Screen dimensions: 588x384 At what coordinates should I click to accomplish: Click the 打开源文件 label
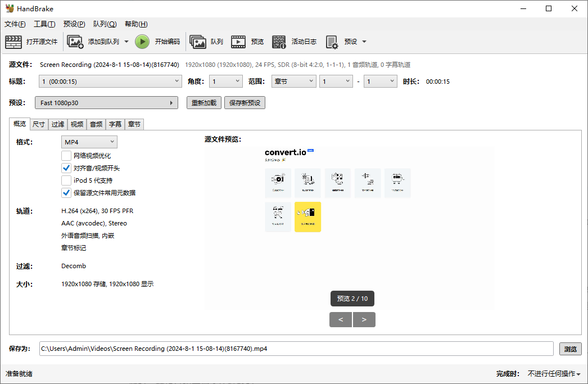pyautogui.click(x=42, y=42)
